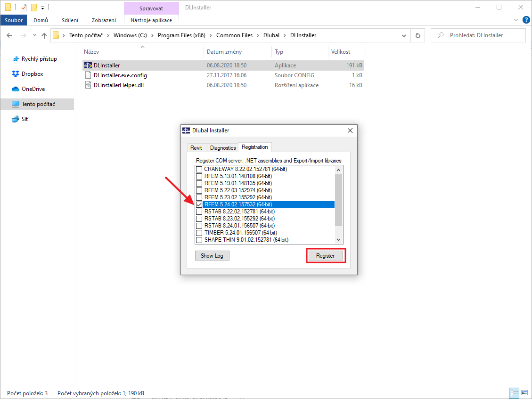Switch to the Revit tab
Image resolution: width=532 pixels, height=399 pixels.
pyautogui.click(x=196, y=147)
